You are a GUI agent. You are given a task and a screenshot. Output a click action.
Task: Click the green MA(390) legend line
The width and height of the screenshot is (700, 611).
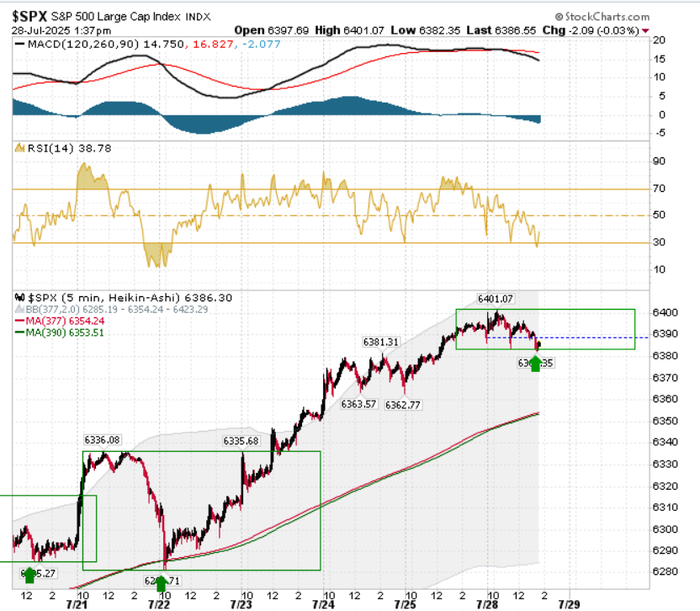(x=19, y=332)
